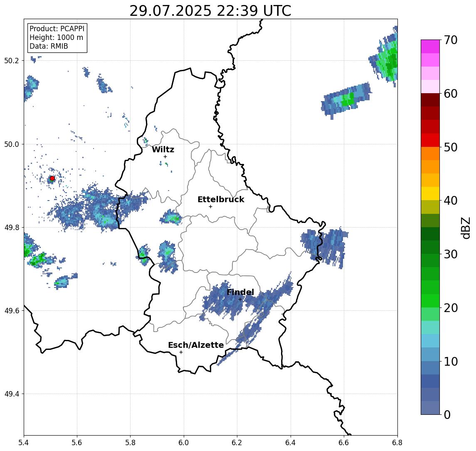The height and width of the screenshot is (451, 476).
Task: Click the dark green 30 dBZ colorbar segment
Action: (430, 247)
